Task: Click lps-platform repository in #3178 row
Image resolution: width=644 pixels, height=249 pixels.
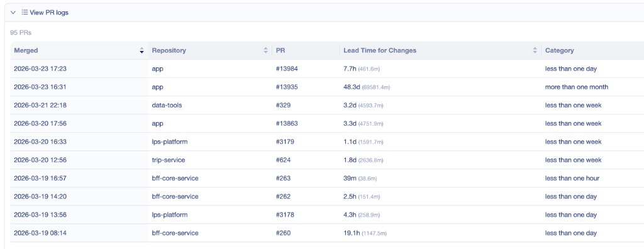Action: (x=170, y=215)
